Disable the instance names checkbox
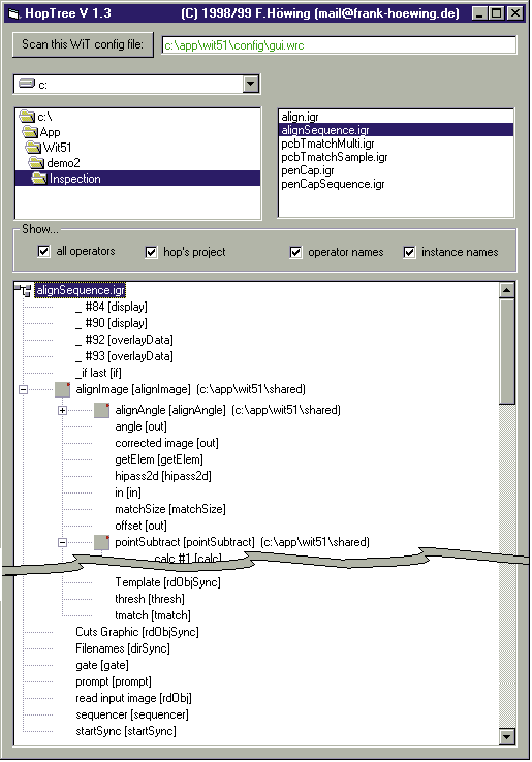 pos(410,252)
